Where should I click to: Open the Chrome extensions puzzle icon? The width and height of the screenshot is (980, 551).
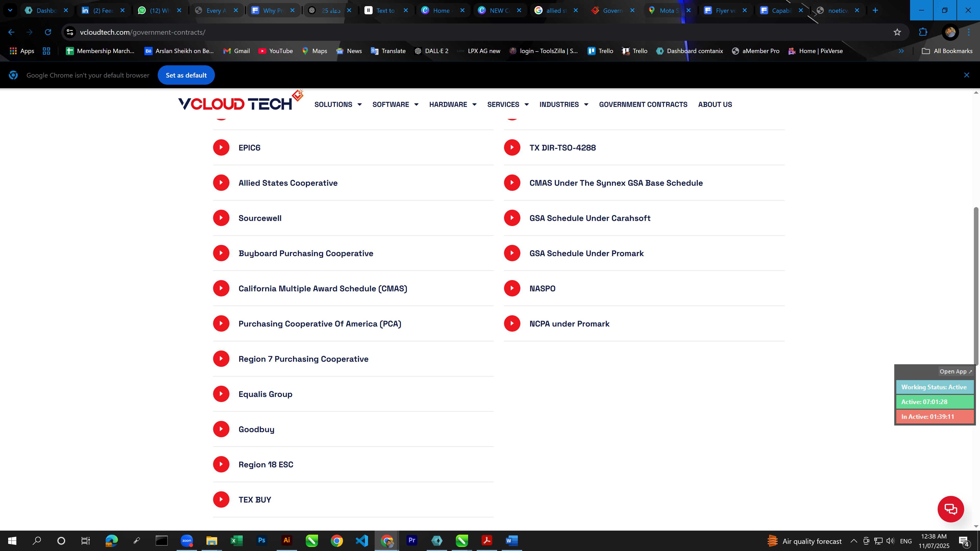pos(923,32)
